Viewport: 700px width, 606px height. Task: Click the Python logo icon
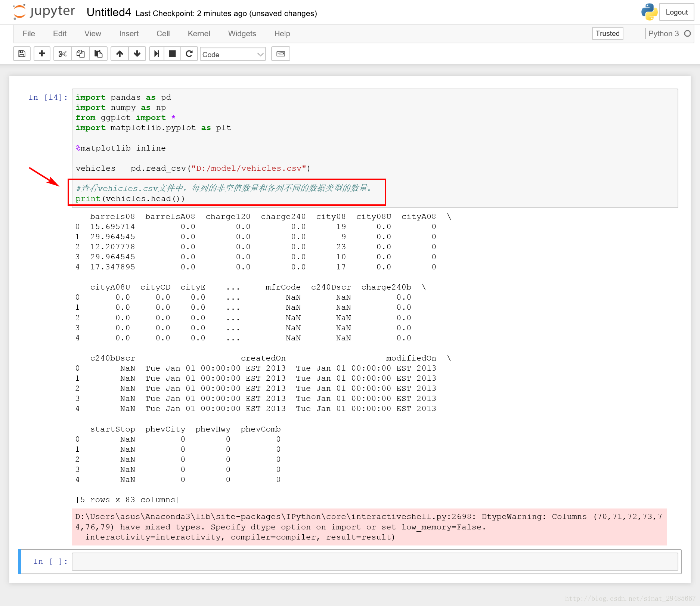point(649,12)
